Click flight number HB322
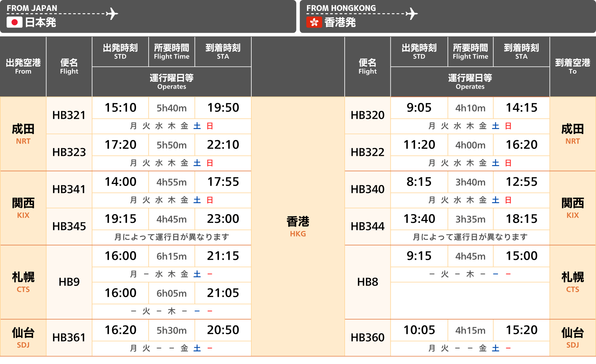596x364 pixels. [x=368, y=152]
